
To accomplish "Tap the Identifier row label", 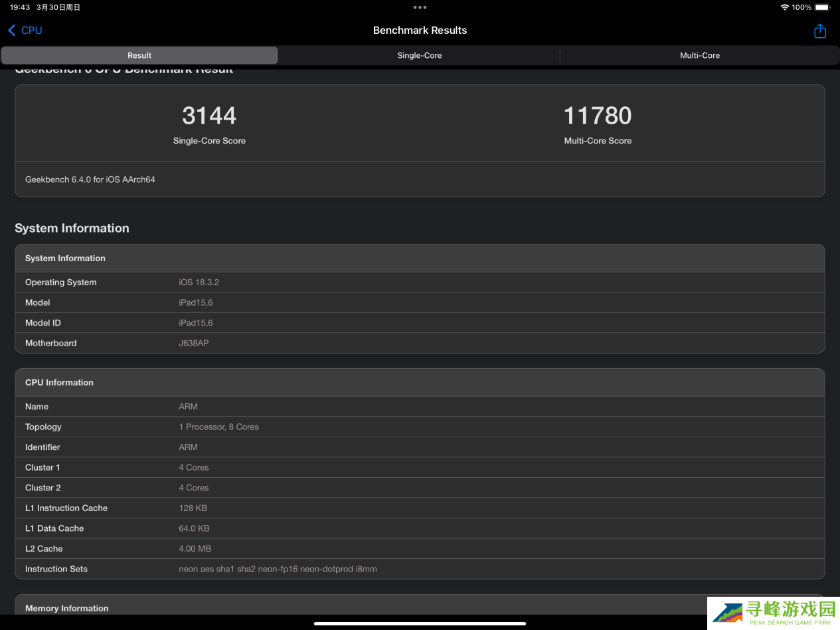I will (x=42, y=447).
